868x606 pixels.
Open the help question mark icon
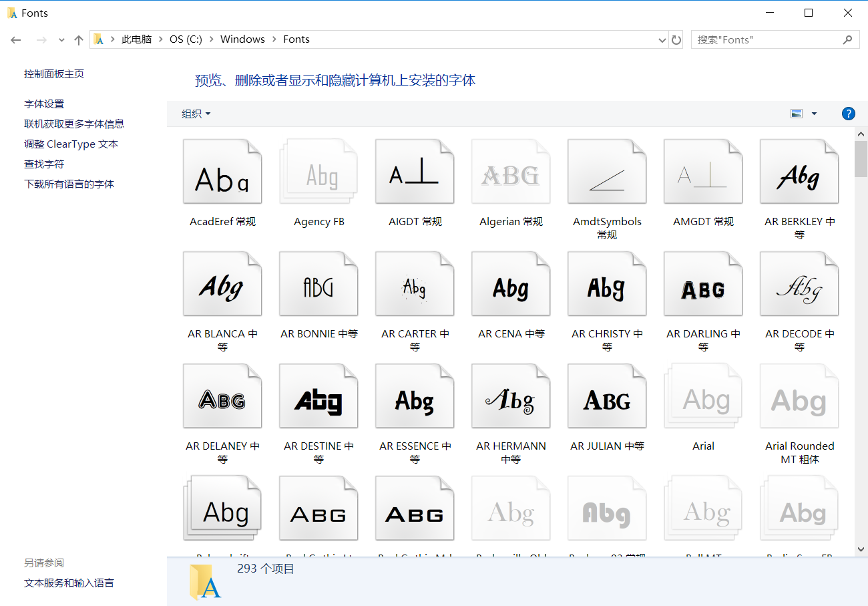(x=848, y=114)
